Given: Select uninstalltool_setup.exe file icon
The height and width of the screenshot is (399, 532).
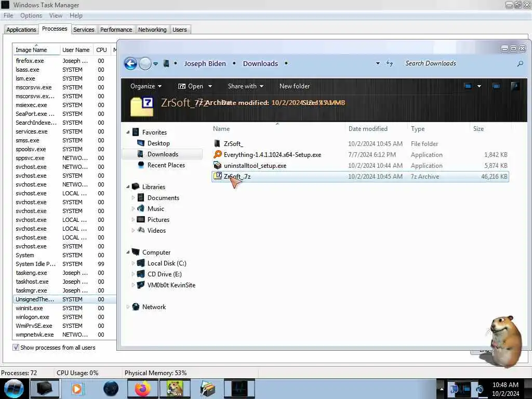Looking at the screenshot, I should click(x=217, y=165).
